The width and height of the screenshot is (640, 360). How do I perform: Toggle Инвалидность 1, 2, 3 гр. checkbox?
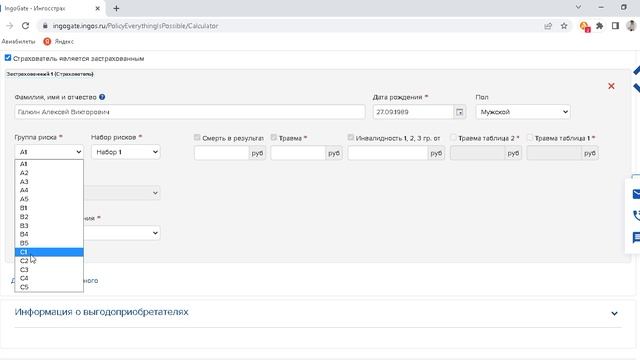[351, 138]
